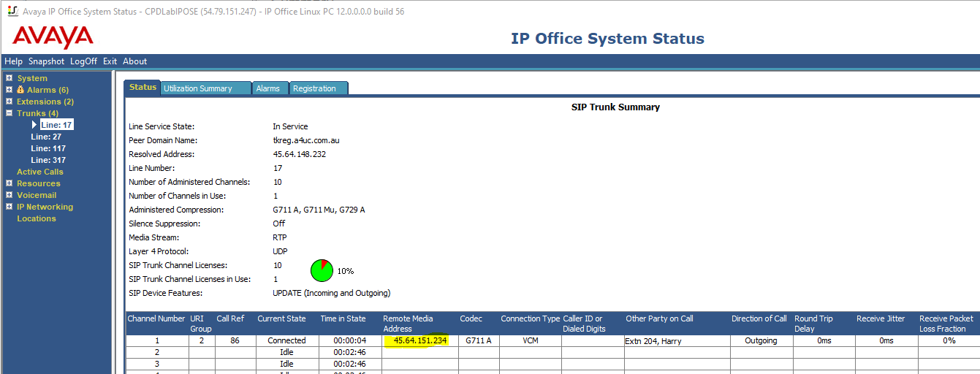Select Line: 117 in trunks tree

tap(48, 148)
